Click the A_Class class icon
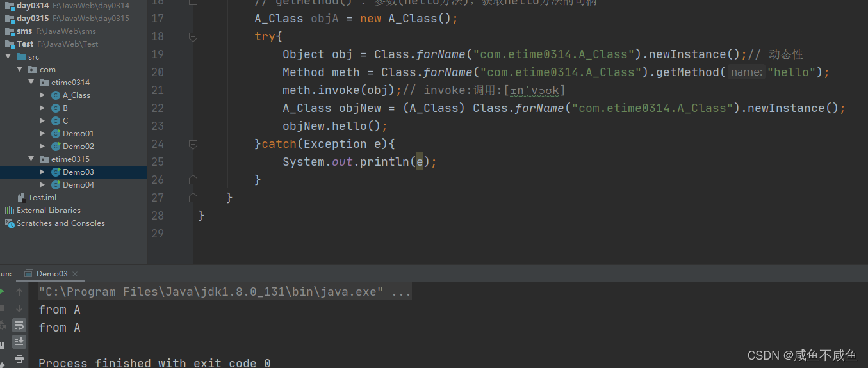 (56, 95)
